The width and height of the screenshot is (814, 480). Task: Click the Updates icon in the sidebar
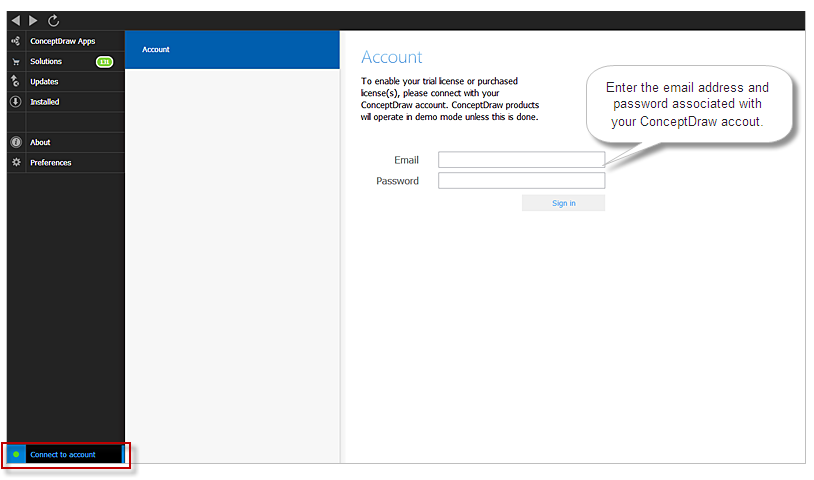pyautogui.click(x=16, y=81)
